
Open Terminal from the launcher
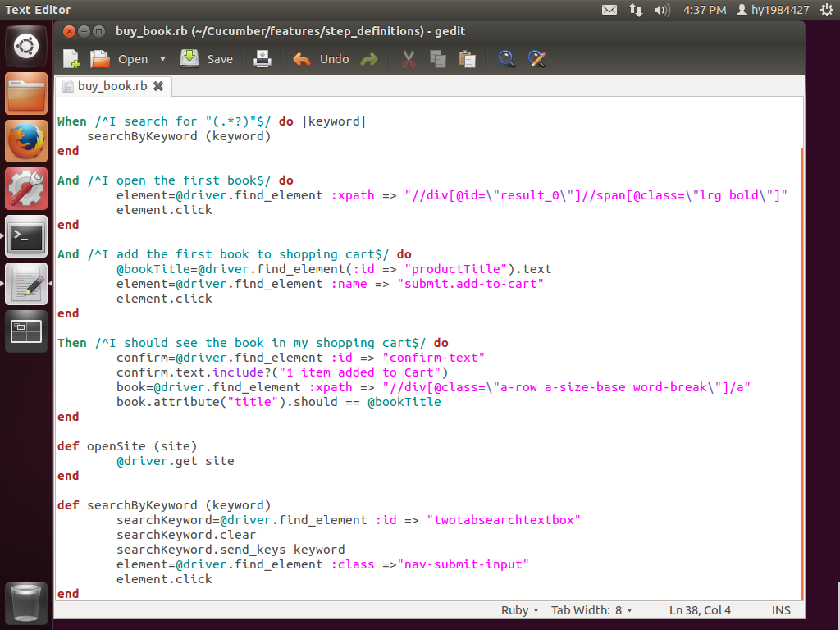[26, 236]
